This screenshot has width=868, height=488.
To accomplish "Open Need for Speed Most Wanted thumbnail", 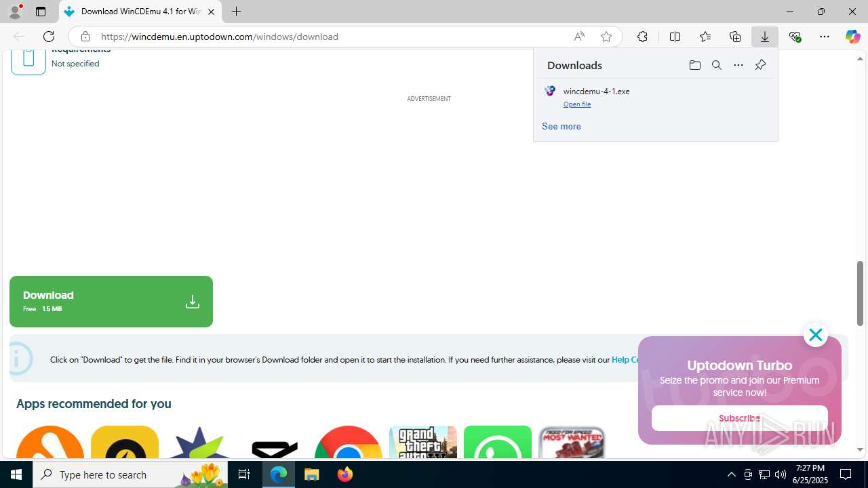I will pyautogui.click(x=572, y=442).
